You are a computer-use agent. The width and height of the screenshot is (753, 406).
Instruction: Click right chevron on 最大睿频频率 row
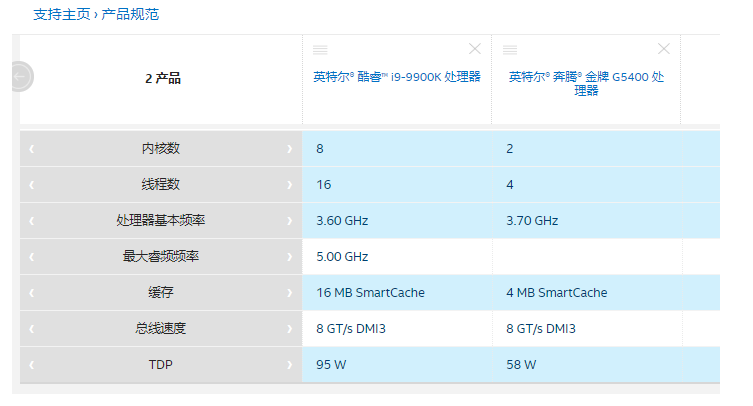pyautogui.click(x=290, y=257)
